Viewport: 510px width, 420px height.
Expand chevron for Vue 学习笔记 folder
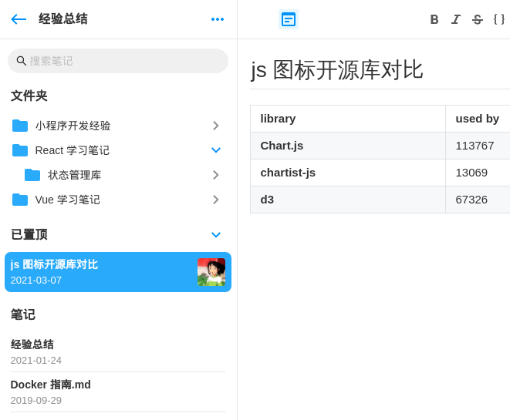pos(215,200)
